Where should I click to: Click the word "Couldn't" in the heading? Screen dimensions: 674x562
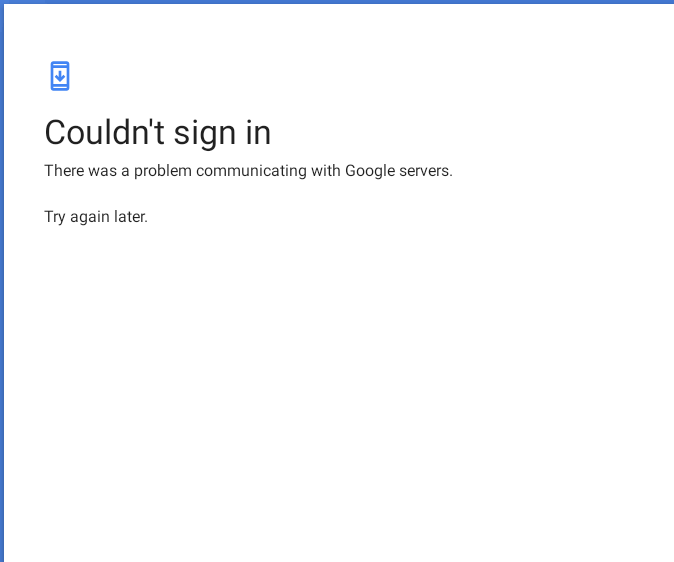[104, 132]
